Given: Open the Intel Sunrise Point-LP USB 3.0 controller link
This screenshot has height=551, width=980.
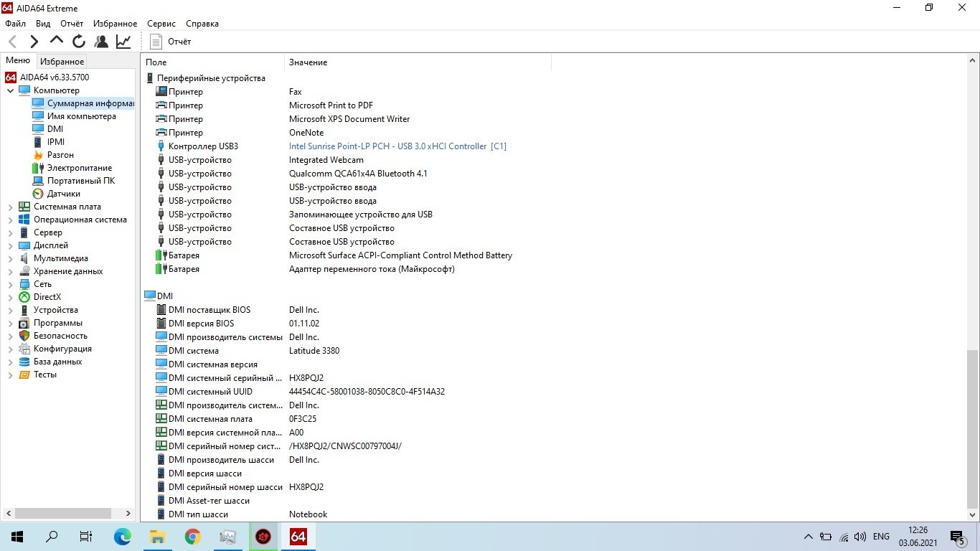Looking at the screenshot, I should 397,146.
